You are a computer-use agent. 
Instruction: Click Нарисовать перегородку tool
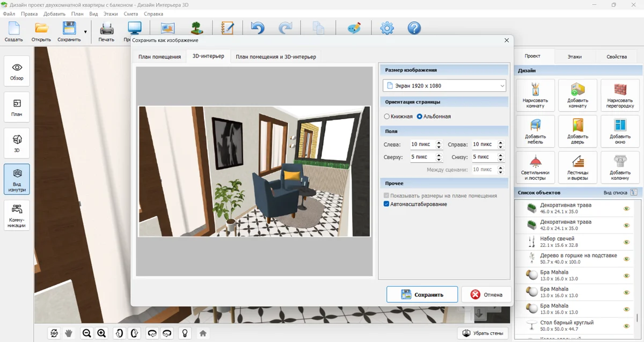pyautogui.click(x=620, y=95)
